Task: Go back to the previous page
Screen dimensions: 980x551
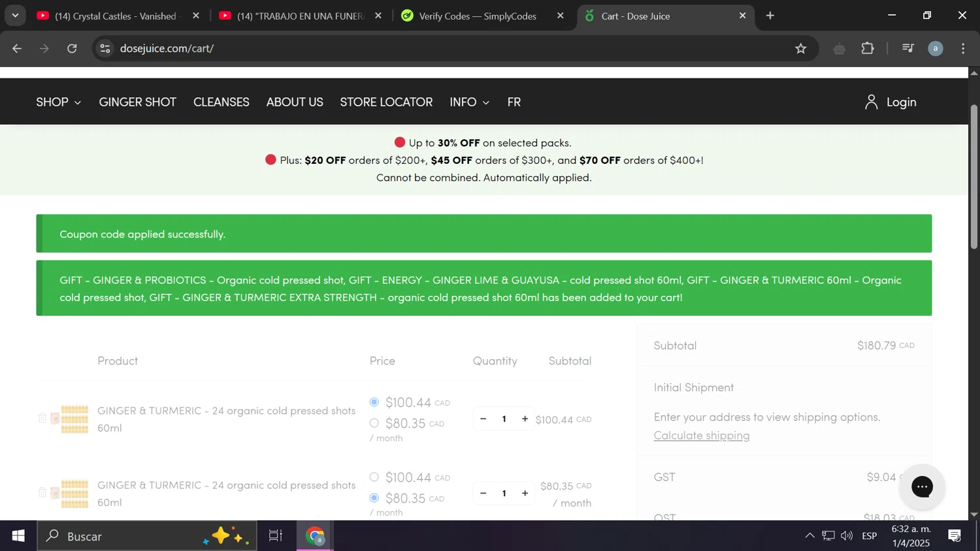Action: coord(17,48)
